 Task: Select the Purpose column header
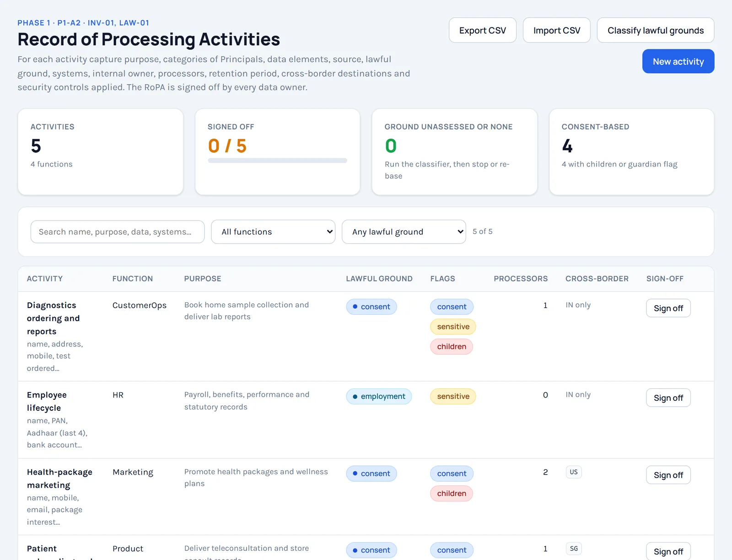tap(203, 279)
